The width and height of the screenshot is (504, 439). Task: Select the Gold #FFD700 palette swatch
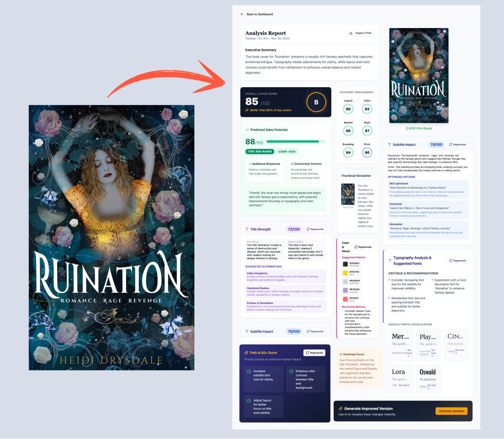345,272
